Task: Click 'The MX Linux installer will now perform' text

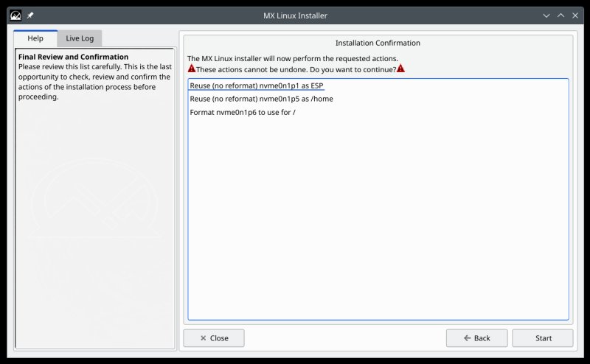Action: (x=292, y=59)
